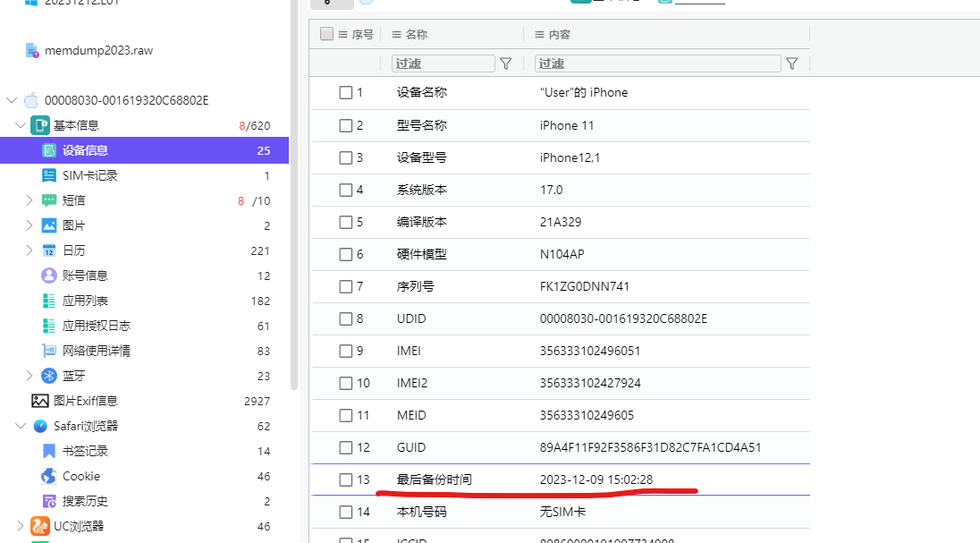Open the 应用列表 app list icon
980x543 pixels.
[x=49, y=301]
